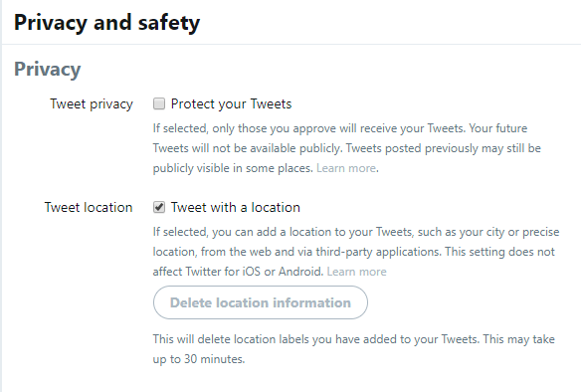The width and height of the screenshot is (581, 392).
Task: Click the note 'This will delete location labels'
Action: 354,349
